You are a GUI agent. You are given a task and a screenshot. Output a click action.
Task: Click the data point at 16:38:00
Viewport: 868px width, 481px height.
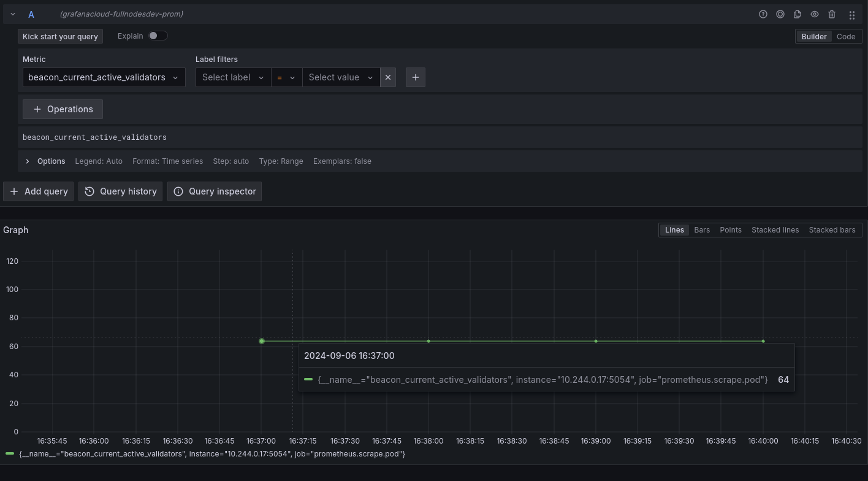[428, 341]
